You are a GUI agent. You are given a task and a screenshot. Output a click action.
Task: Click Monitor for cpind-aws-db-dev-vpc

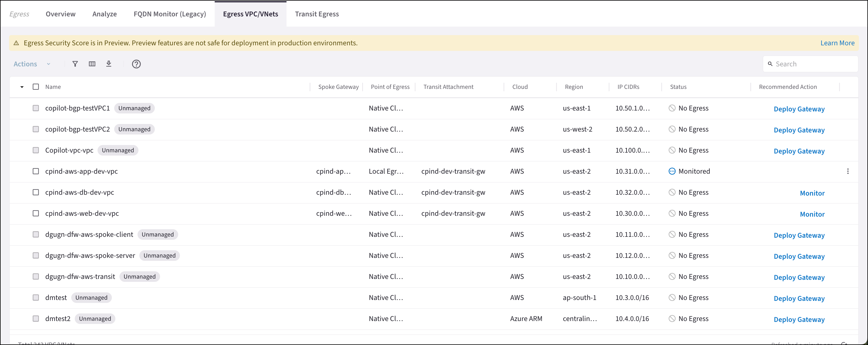[x=812, y=193]
